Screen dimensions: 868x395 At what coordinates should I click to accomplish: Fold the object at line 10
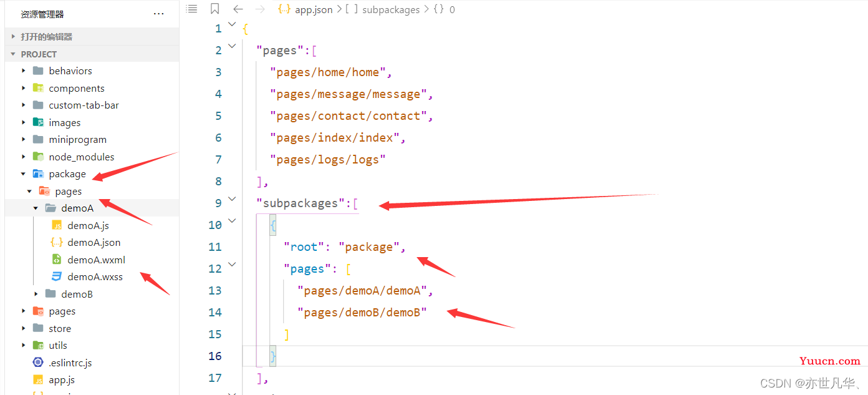pyautogui.click(x=232, y=220)
